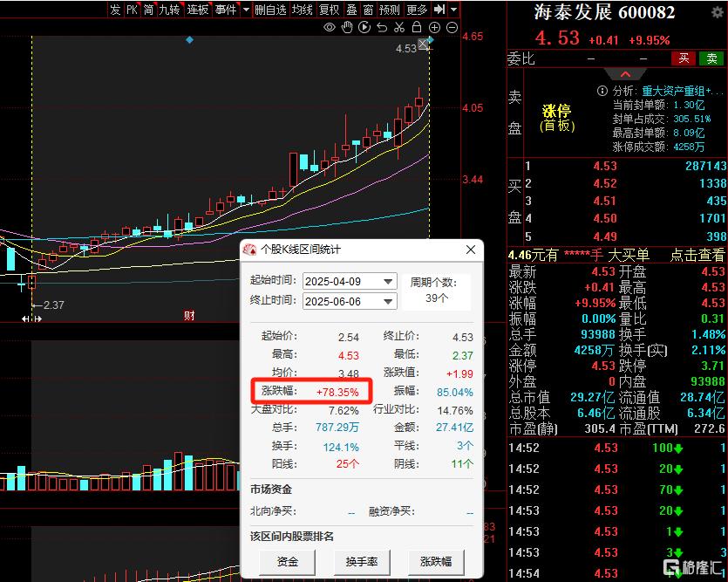Click 删自选 to remove from watchlist

tap(270, 10)
